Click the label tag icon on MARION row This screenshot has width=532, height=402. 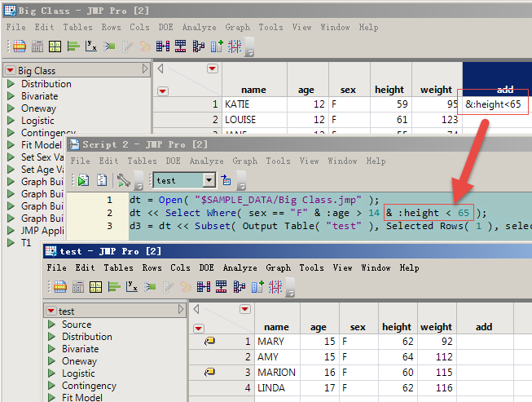point(209,373)
